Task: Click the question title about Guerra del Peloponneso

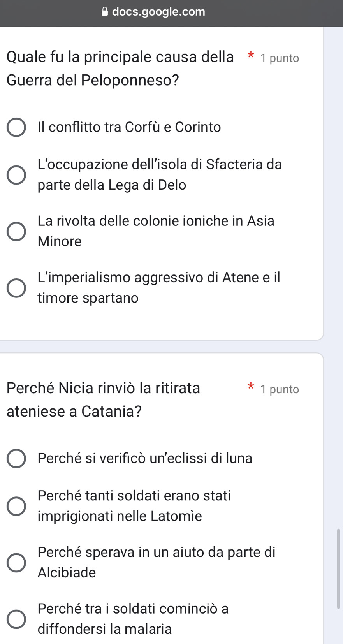Action: click(120, 69)
